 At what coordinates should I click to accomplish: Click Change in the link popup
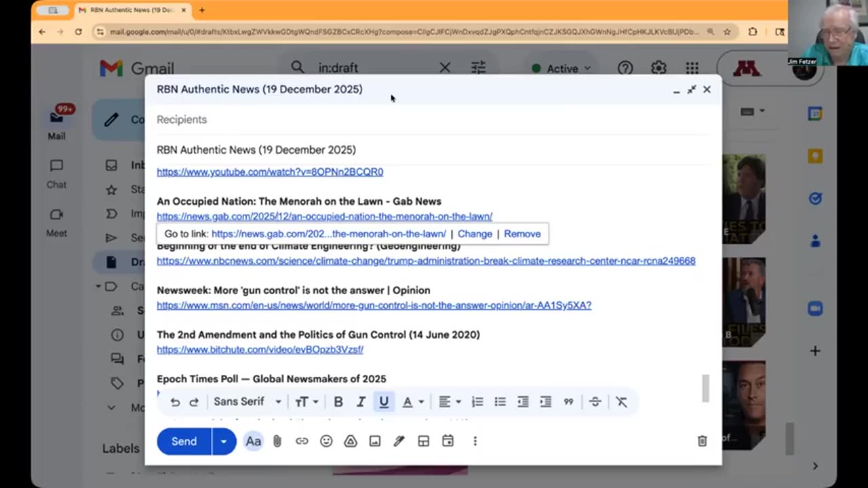(475, 234)
